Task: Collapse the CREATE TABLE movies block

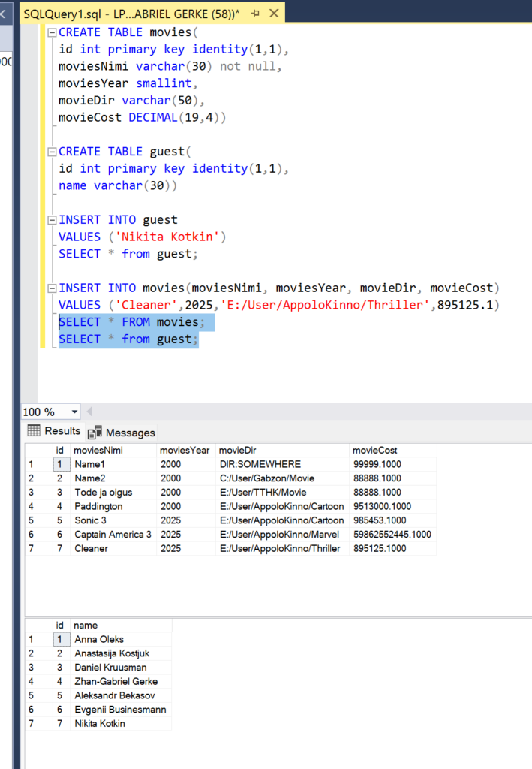Action: click(x=52, y=33)
